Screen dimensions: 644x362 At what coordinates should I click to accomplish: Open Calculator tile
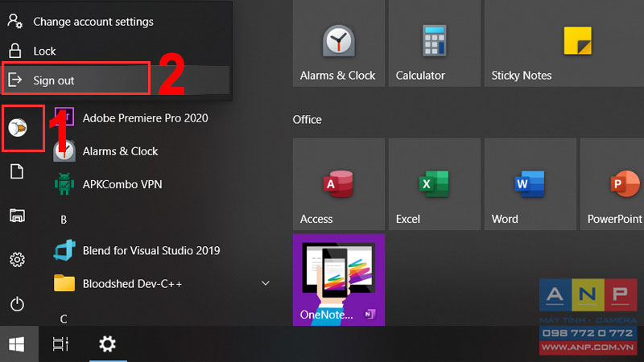[435, 43]
